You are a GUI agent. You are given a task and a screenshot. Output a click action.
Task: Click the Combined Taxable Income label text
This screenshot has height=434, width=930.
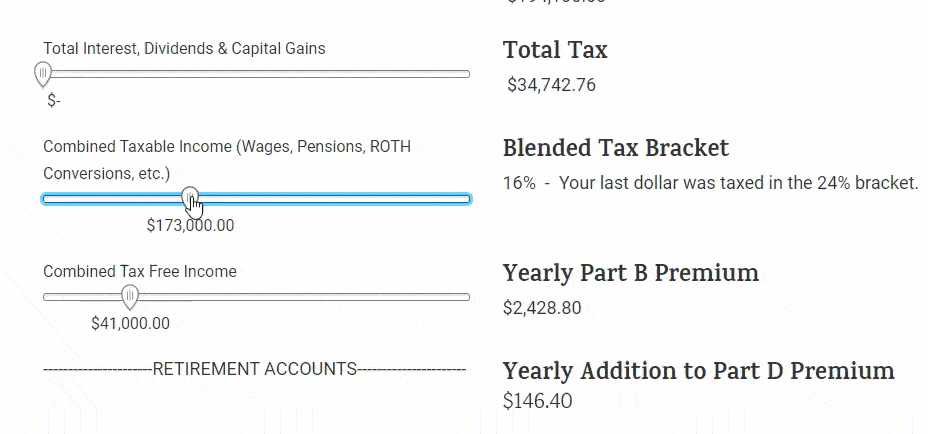pos(227,160)
